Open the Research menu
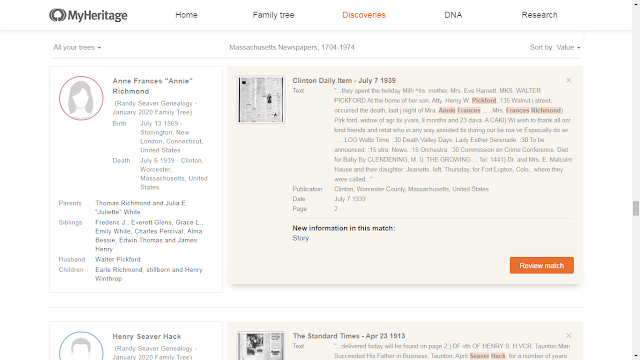The image size is (640, 360). (539, 15)
